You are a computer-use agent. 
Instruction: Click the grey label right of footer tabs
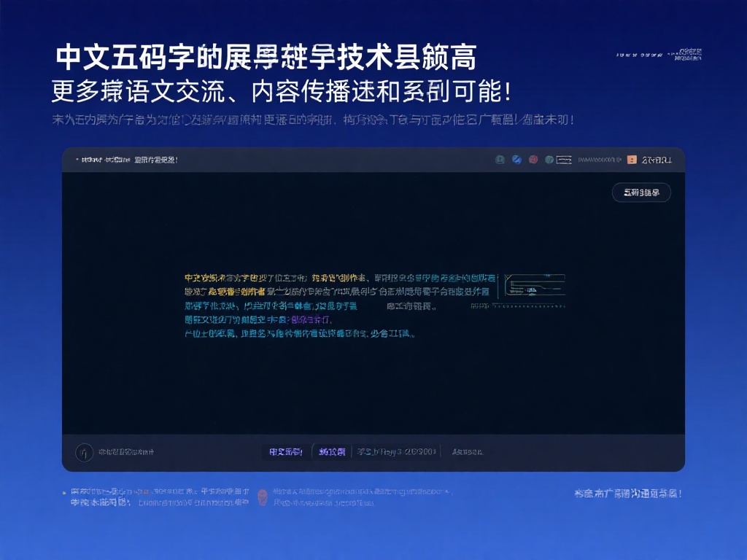tap(468, 452)
